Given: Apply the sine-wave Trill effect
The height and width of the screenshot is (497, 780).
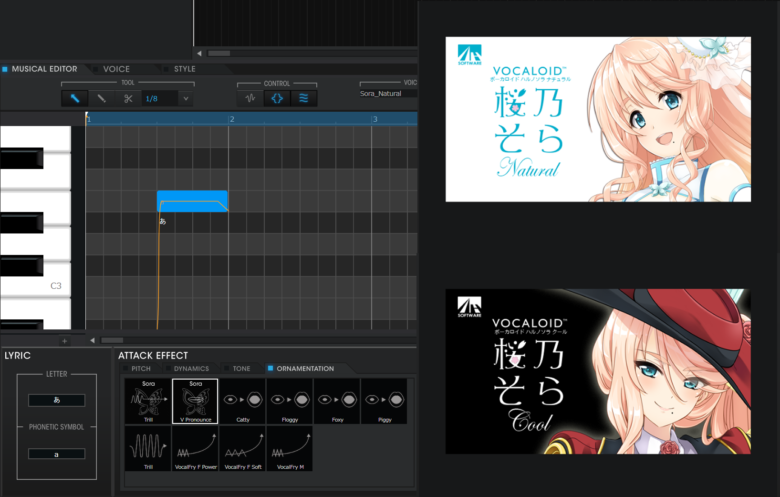Looking at the screenshot, I should coord(148,448).
